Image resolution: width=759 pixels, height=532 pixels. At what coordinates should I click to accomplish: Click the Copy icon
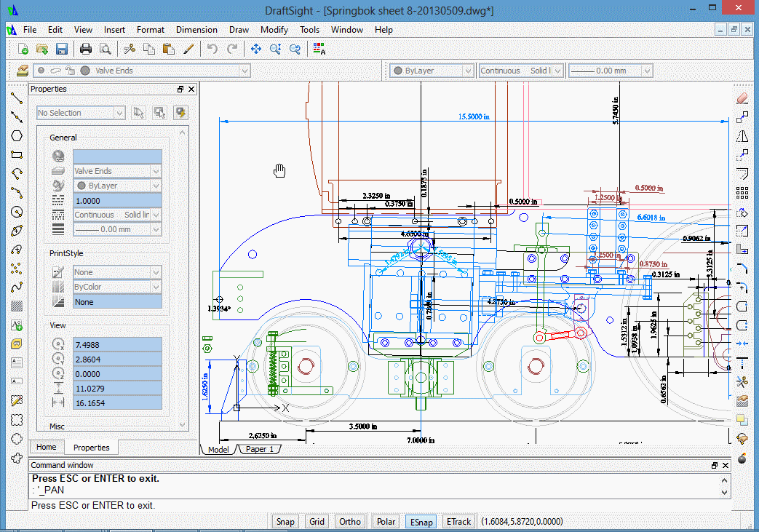tap(149, 49)
